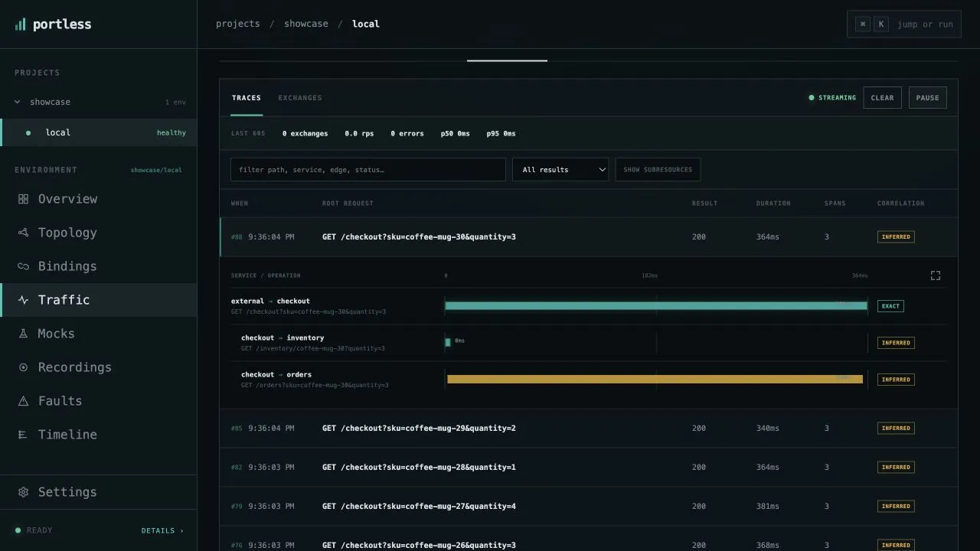Click INFERRED badge on trace #88 row
The image size is (980, 551).
click(x=896, y=237)
